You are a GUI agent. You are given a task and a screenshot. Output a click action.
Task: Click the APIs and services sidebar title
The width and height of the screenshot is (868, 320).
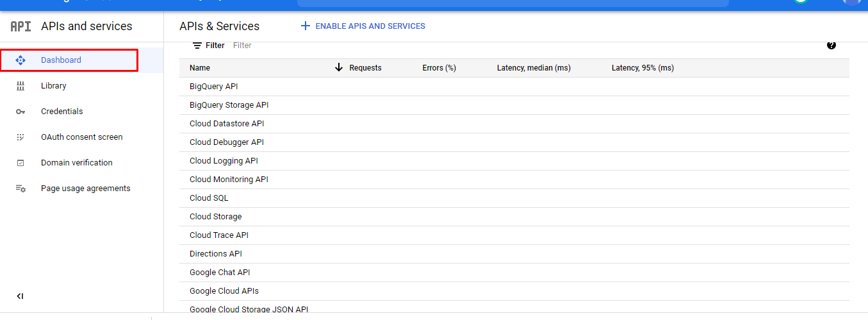click(x=86, y=26)
